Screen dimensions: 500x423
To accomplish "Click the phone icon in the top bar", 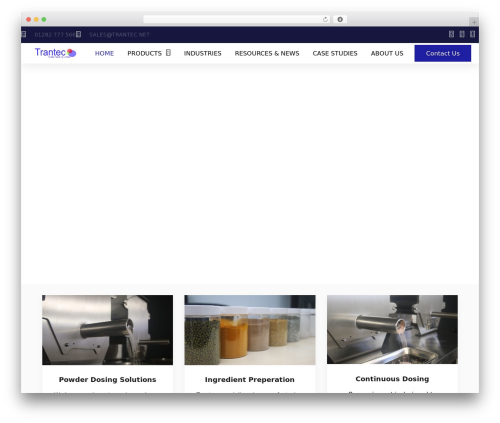I will coord(24,34).
